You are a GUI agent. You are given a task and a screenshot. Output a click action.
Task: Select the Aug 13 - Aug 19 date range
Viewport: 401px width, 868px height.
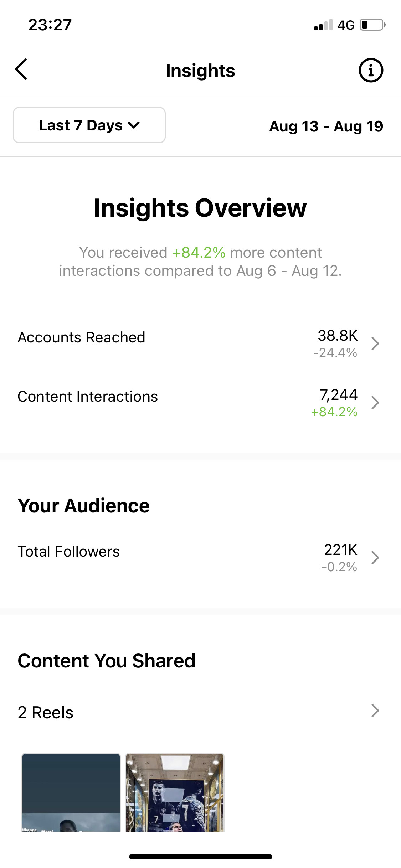click(x=326, y=126)
